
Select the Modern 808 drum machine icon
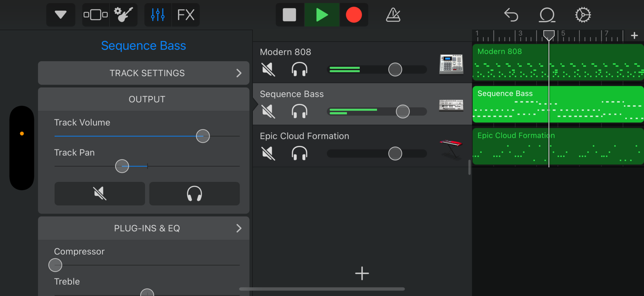(x=451, y=64)
